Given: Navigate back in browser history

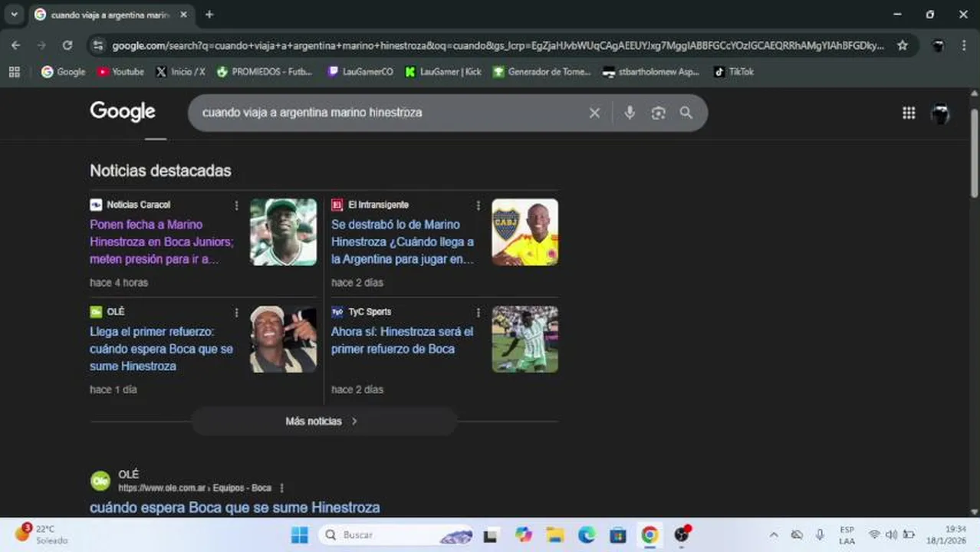Looking at the screenshot, I should (16, 45).
